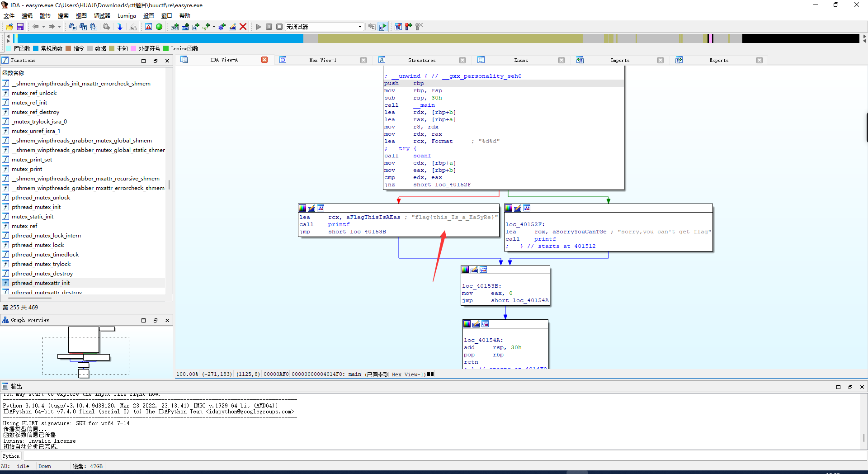Screen dimensions: 868x474
Task: Click the 常规函数 blue legend swatch
Action: click(x=36, y=48)
